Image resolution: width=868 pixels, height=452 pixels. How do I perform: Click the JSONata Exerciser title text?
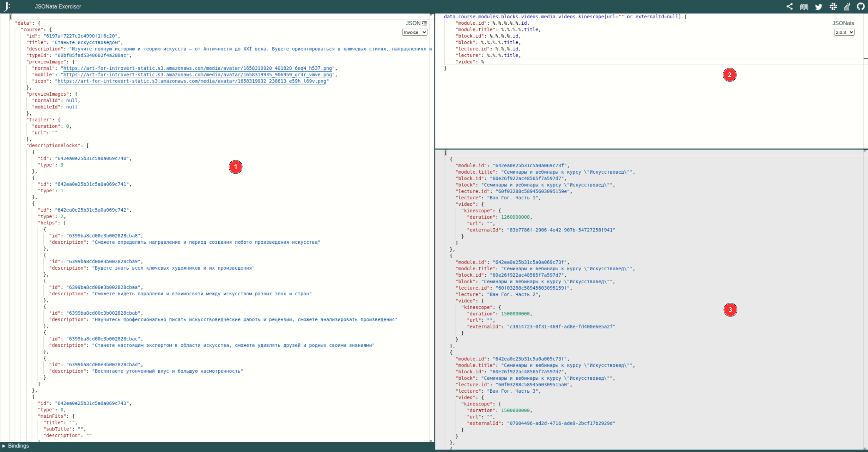click(57, 6)
